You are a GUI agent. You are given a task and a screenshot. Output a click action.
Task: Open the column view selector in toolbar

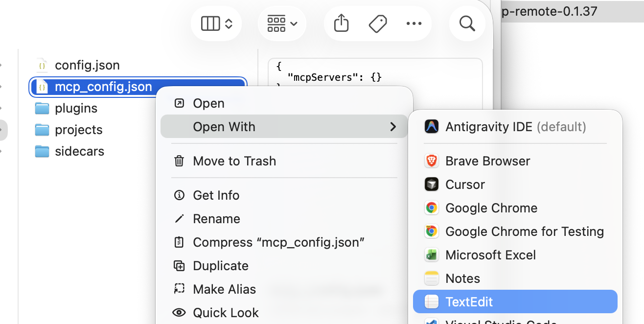pos(216,23)
